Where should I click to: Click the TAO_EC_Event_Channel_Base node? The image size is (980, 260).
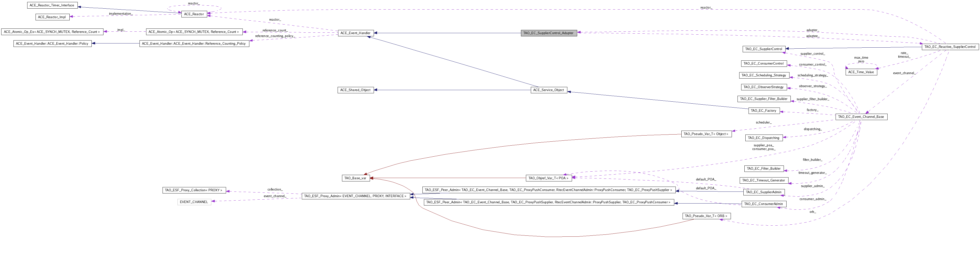tap(861, 117)
